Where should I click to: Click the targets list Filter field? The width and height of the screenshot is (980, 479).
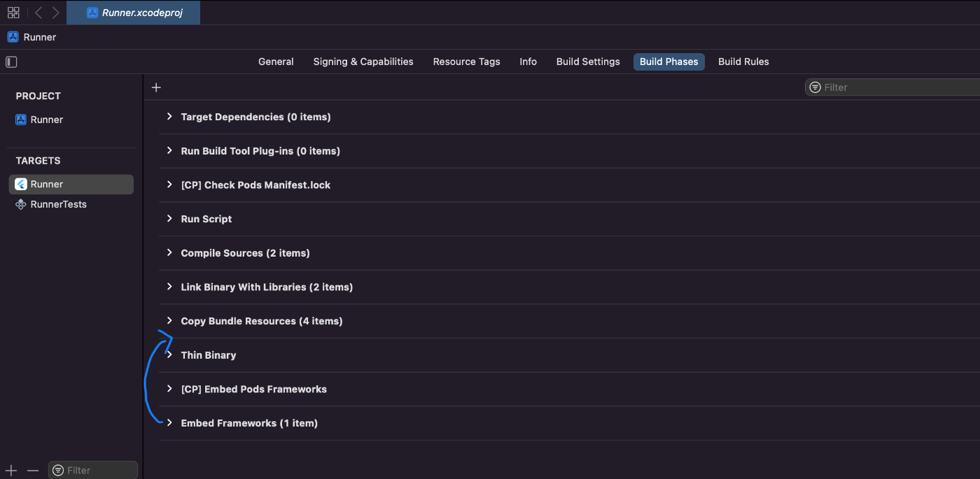pos(93,470)
